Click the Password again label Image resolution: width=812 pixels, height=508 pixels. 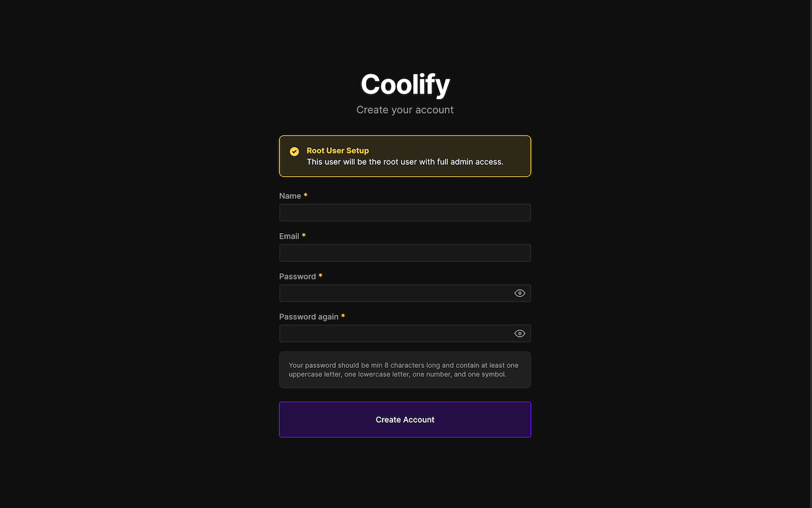pos(308,317)
